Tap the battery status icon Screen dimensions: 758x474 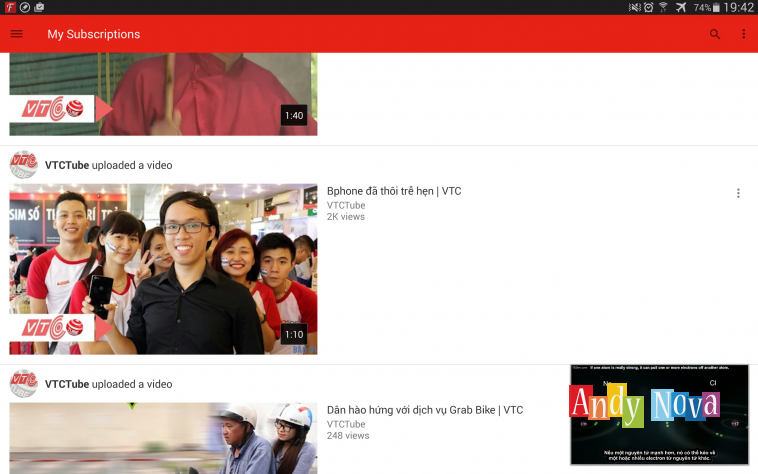717,7
